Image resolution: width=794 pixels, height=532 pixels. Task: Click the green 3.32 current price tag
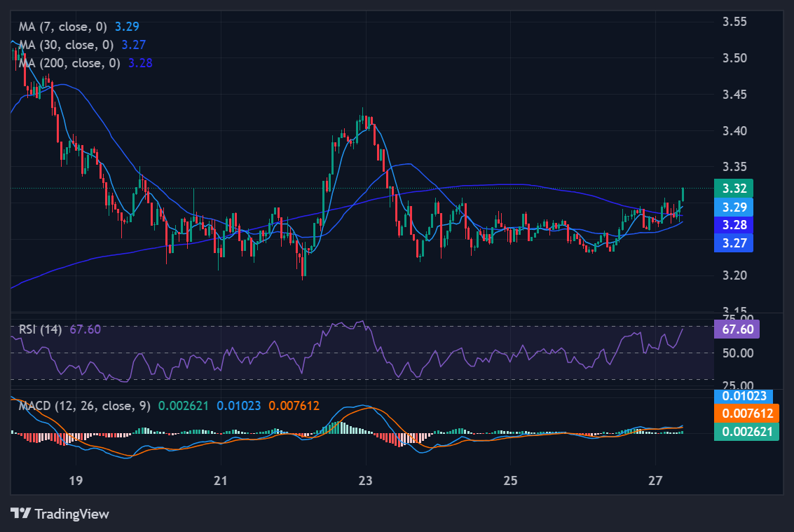click(x=733, y=188)
